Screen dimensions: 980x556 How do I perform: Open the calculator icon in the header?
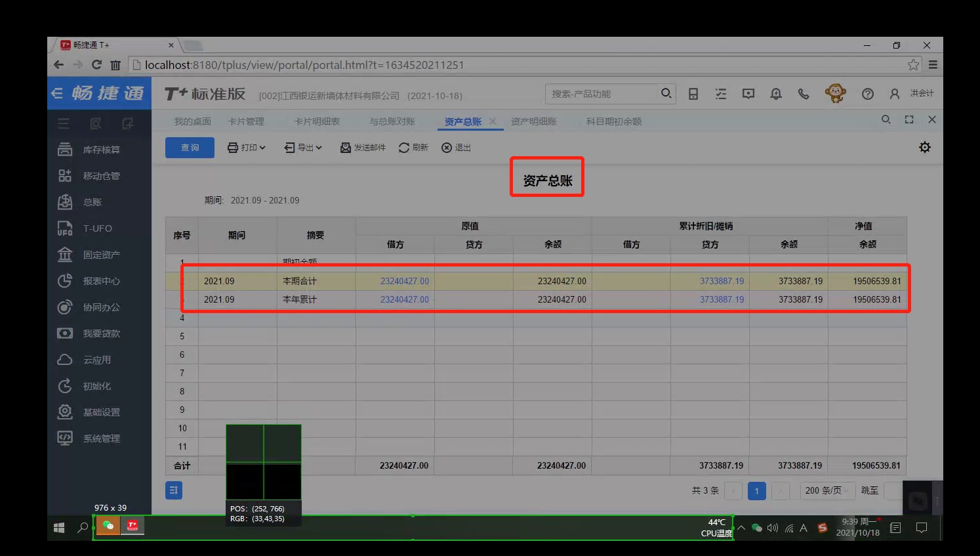693,94
